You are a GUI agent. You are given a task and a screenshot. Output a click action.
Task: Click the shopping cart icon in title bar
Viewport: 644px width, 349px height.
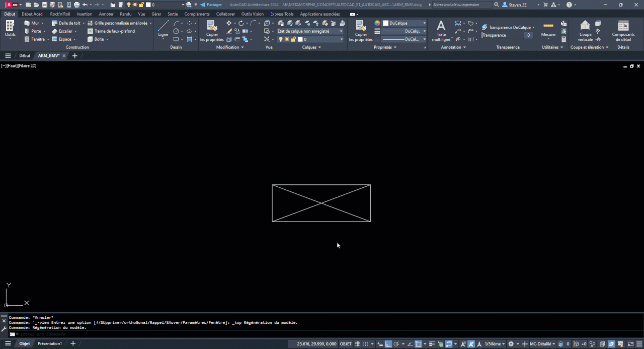[545, 5]
